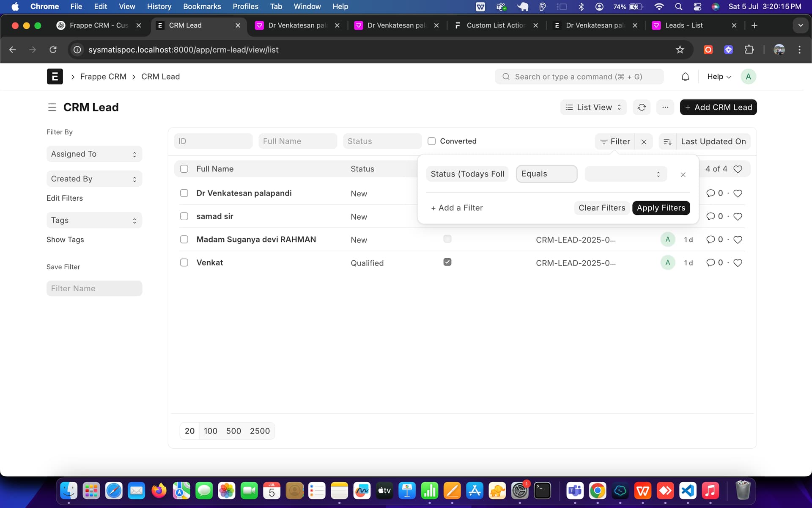Like the samad sir row heart
812x508 pixels.
tap(738, 217)
